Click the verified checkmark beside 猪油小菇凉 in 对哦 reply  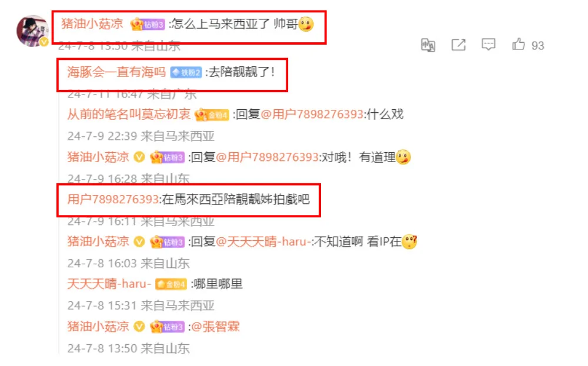(139, 157)
